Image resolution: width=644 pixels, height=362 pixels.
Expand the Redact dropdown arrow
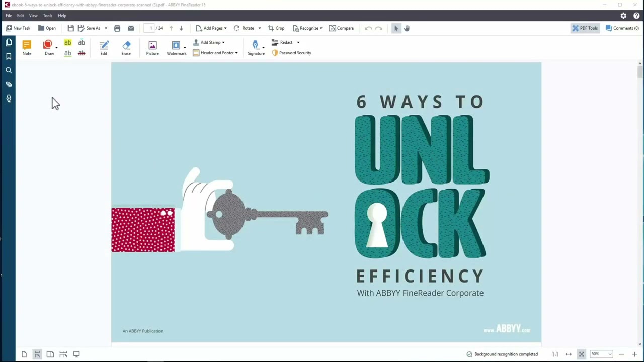[298, 42]
